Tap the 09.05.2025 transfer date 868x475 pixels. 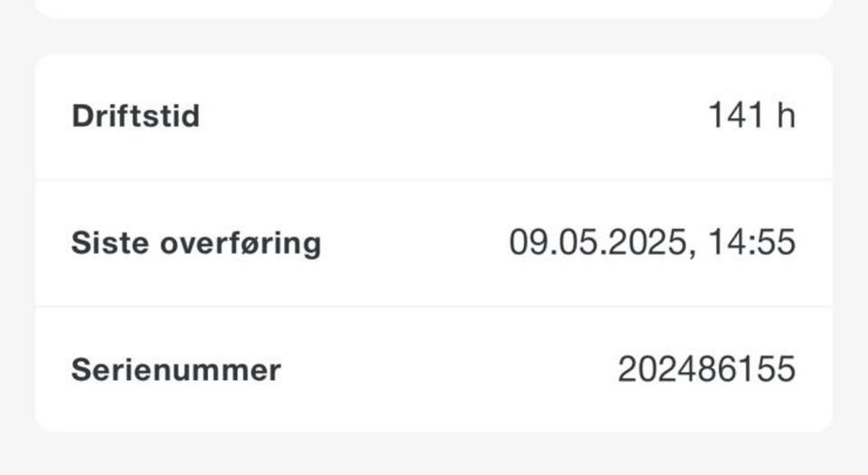tap(598, 242)
